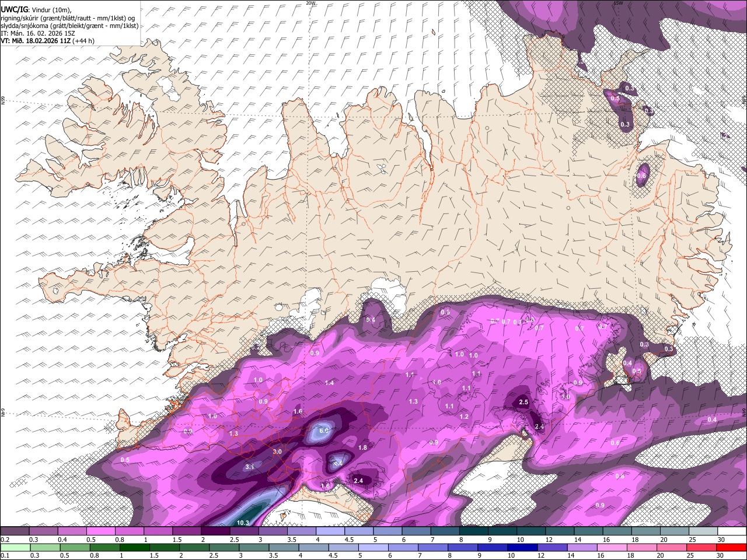Select the 'rigning/skúrir' description line
Viewport: 747px width, 560px height.
[69, 17]
